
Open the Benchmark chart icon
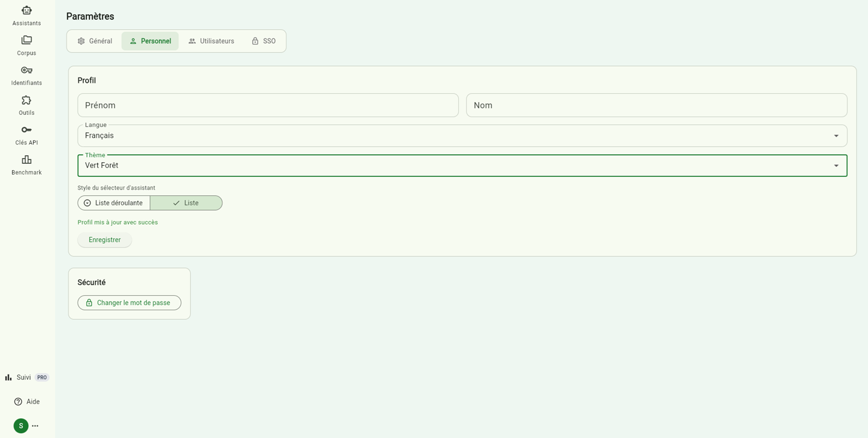[x=26, y=159]
